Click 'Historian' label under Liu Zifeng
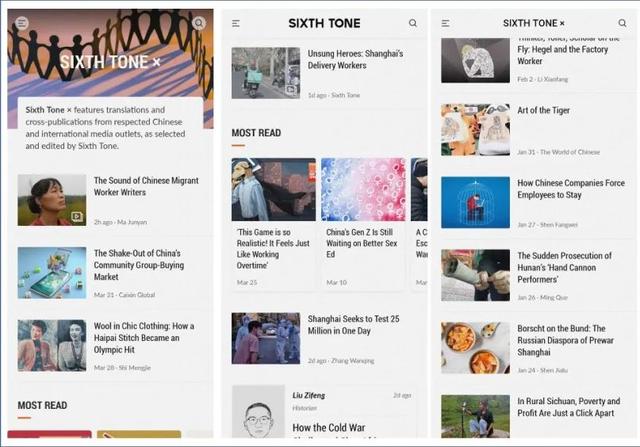Image resolution: width=640 pixels, height=447 pixels. 304,408
